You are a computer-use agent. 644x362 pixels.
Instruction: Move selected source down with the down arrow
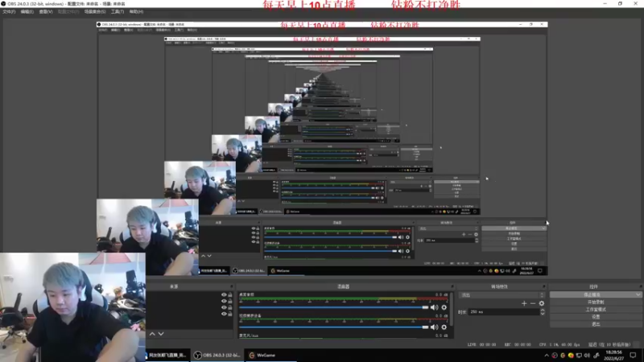point(161,334)
